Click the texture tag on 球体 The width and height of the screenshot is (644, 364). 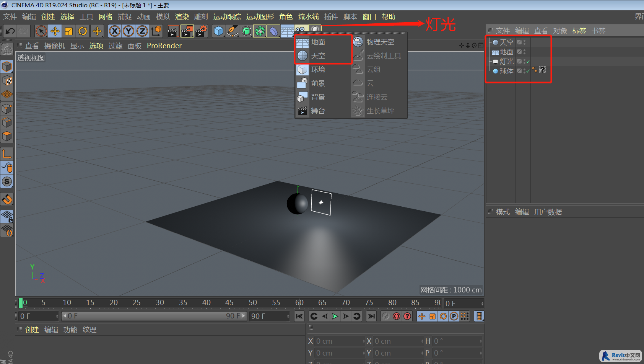pos(542,70)
